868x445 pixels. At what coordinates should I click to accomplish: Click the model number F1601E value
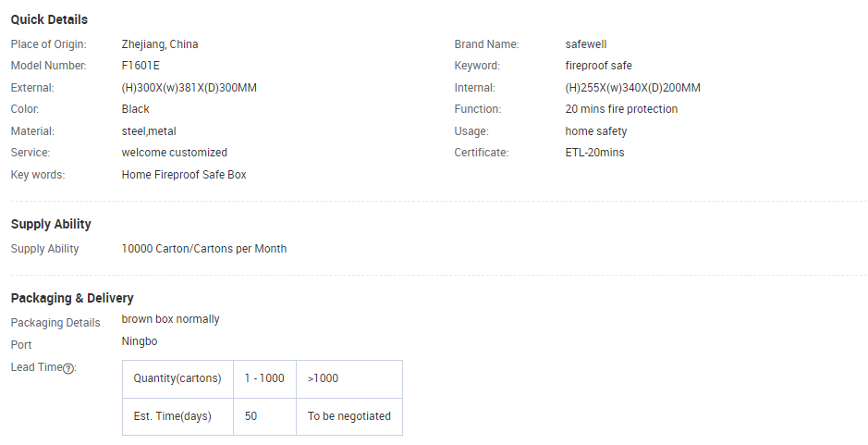[141, 66]
